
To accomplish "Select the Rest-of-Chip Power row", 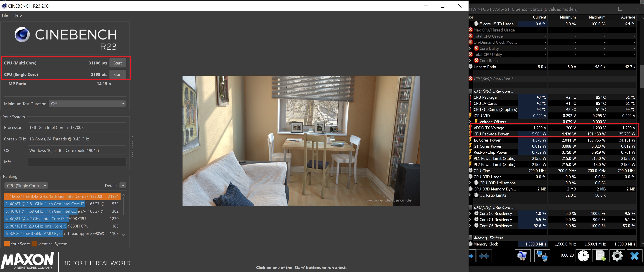I will (553, 152).
